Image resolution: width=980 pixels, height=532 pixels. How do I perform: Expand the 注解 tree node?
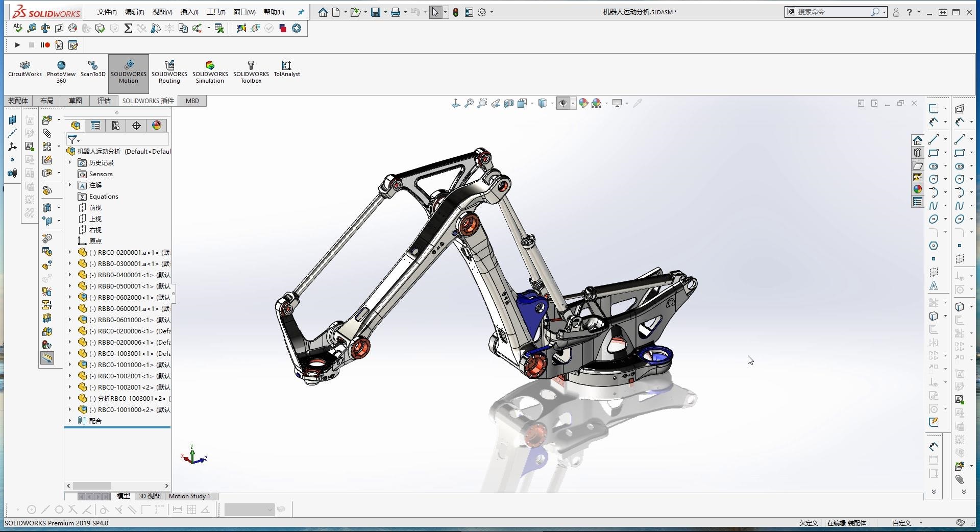pyautogui.click(x=70, y=185)
